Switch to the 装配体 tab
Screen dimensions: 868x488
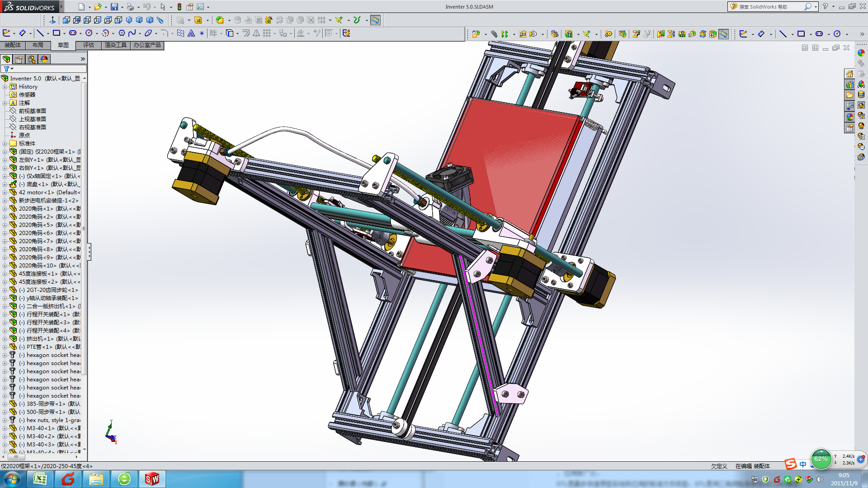(13, 45)
